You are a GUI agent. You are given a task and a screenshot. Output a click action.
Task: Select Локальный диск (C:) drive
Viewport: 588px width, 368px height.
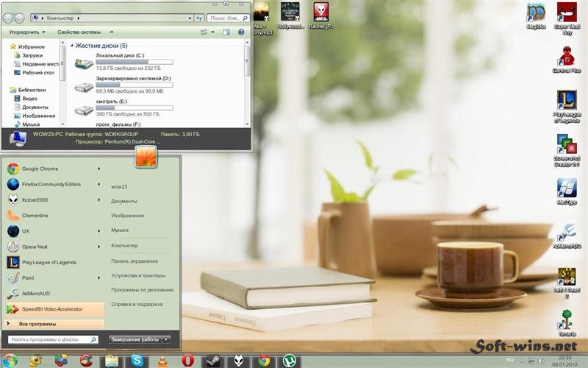tap(123, 62)
